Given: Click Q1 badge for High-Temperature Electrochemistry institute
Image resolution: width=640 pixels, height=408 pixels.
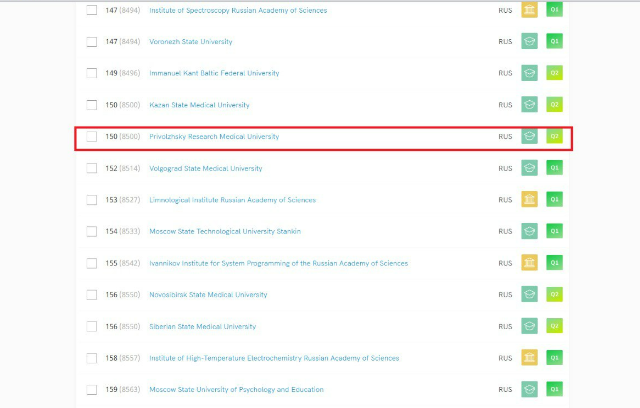Looking at the screenshot, I should tap(554, 357).
